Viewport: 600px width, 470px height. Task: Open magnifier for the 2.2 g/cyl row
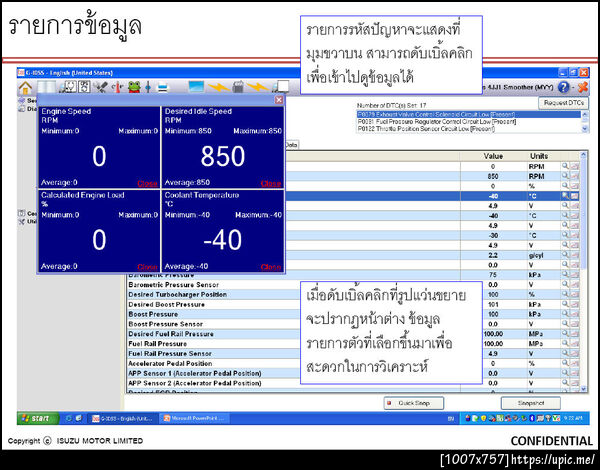(565, 255)
